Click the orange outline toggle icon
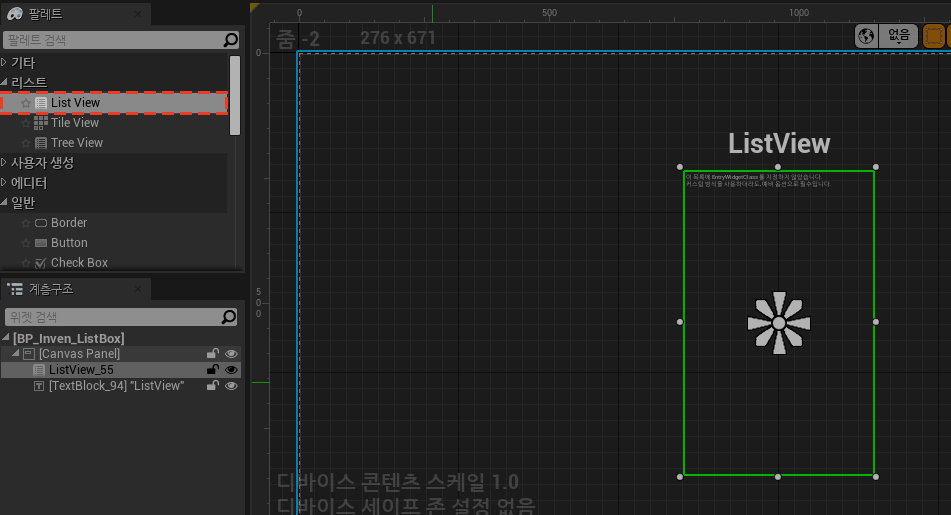The image size is (951, 515). [x=933, y=36]
